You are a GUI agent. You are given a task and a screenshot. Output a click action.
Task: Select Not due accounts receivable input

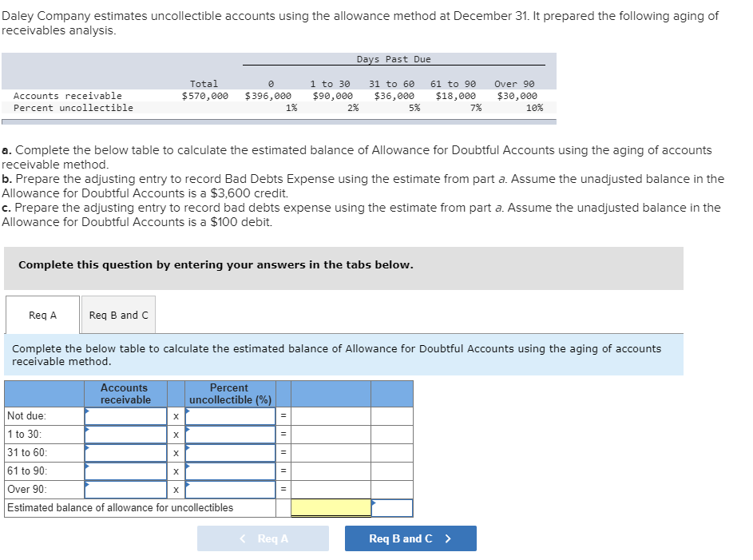126,416
